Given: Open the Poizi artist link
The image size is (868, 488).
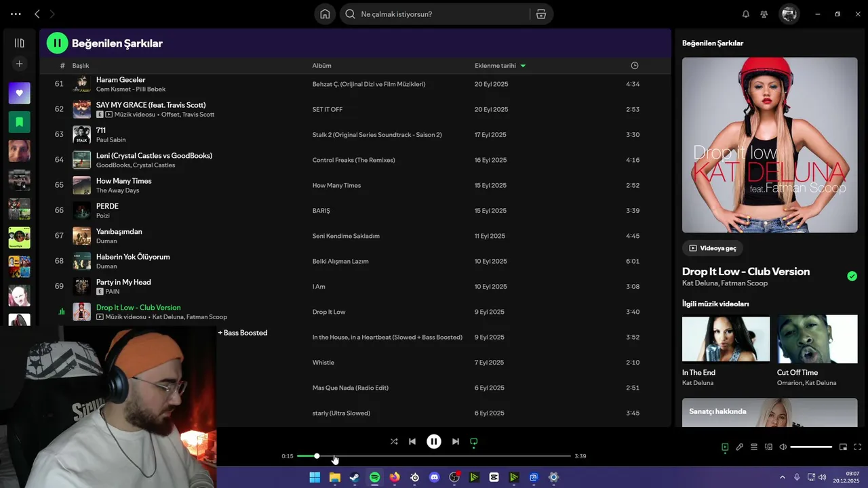Looking at the screenshot, I should 103,216.
